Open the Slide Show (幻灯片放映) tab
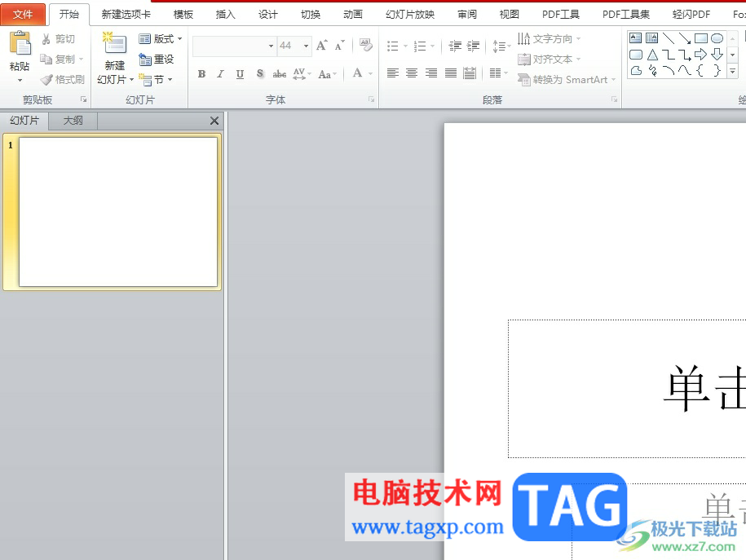 point(410,15)
